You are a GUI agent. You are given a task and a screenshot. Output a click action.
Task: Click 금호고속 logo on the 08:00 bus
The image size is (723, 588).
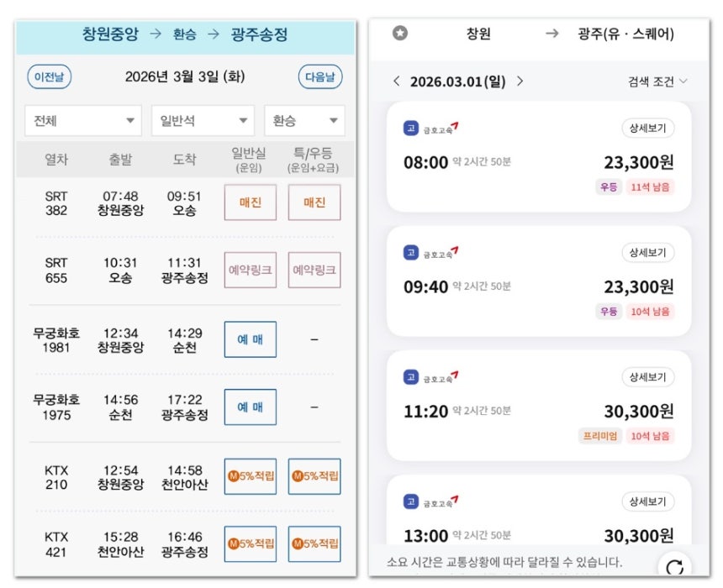pyautogui.click(x=430, y=129)
